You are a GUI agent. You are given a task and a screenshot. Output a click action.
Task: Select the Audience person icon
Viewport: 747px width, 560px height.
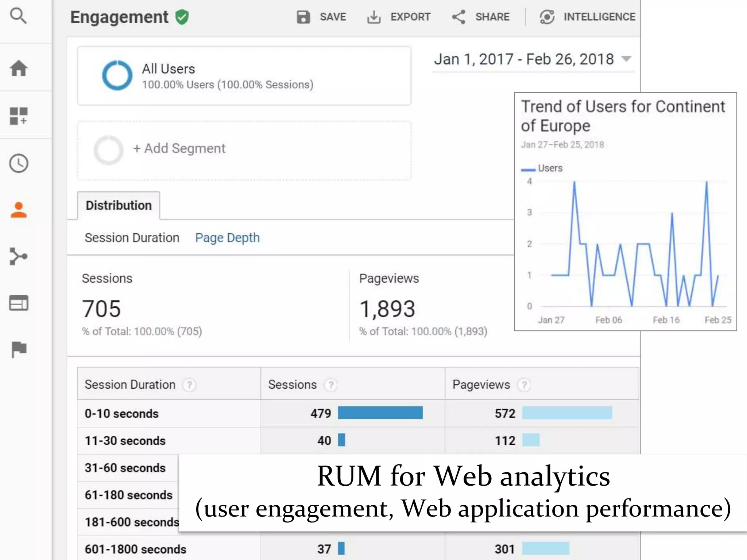(19, 210)
